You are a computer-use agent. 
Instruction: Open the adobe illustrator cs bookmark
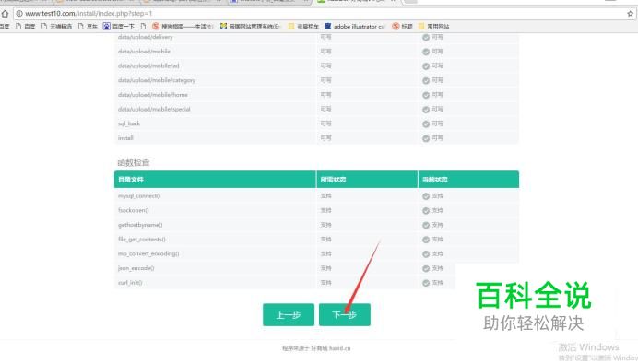354,27
